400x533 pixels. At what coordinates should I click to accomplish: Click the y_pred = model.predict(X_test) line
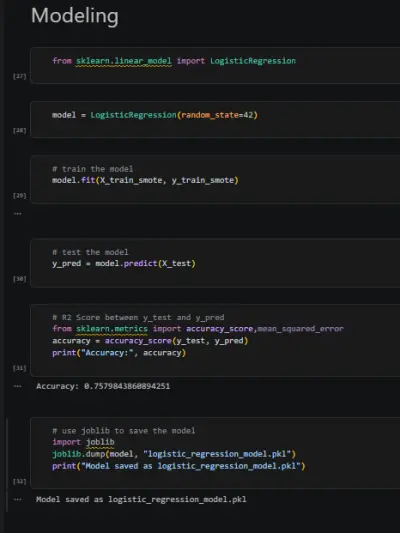pos(124,263)
